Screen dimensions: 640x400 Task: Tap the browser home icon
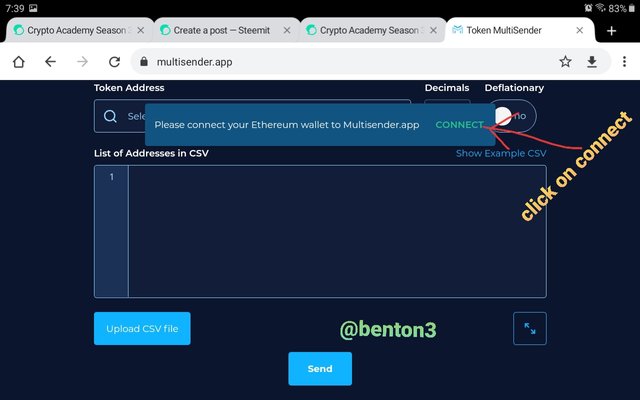[19, 62]
